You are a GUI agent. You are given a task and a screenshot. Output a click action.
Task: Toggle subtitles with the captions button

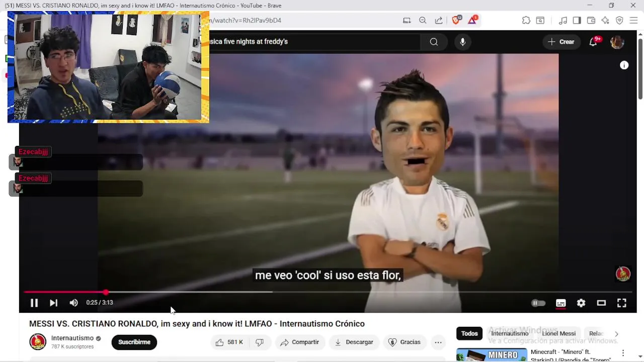point(560,303)
